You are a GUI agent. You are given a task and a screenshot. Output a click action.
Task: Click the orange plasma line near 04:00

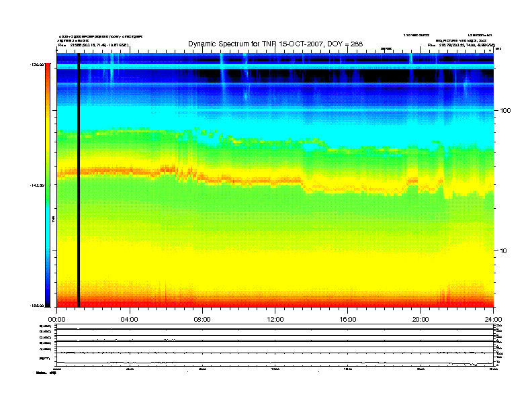(130, 171)
